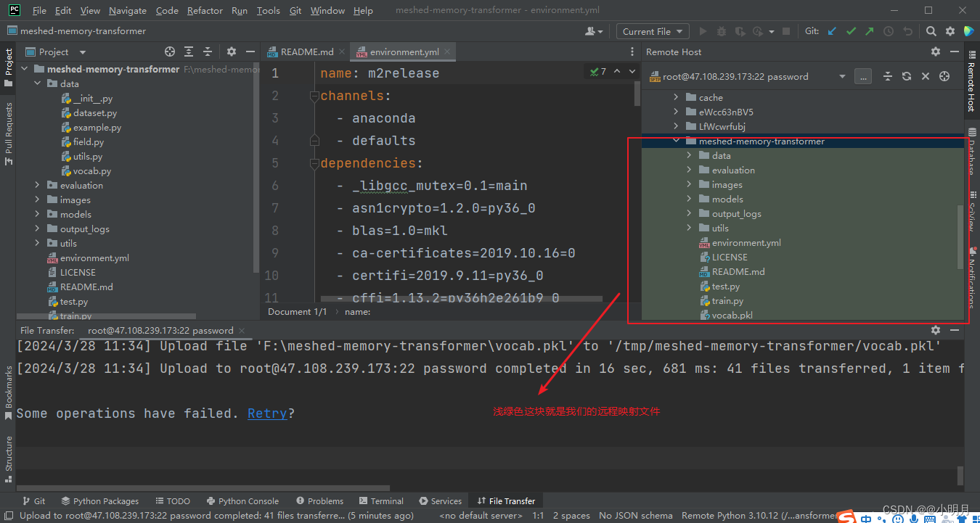The height and width of the screenshot is (523, 980).
Task: Click the Git rollback icon
Action: [907, 31]
